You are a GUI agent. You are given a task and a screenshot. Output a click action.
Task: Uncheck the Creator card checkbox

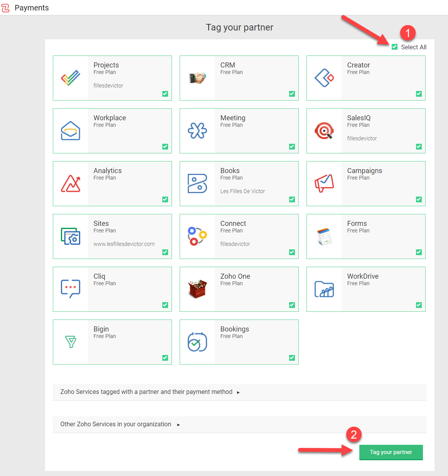coord(419,94)
